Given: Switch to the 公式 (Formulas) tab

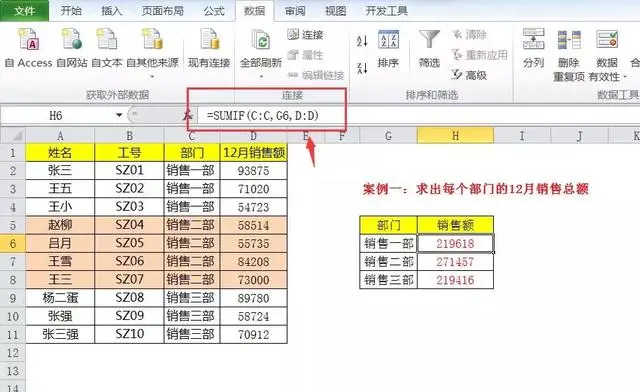Looking at the screenshot, I should (x=214, y=11).
